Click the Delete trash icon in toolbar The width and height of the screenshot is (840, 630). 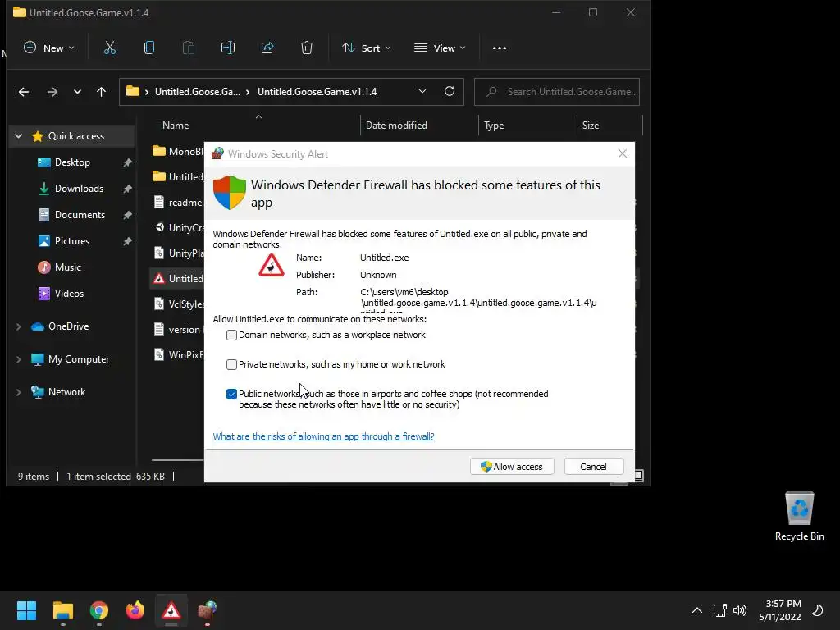click(307, 48)
